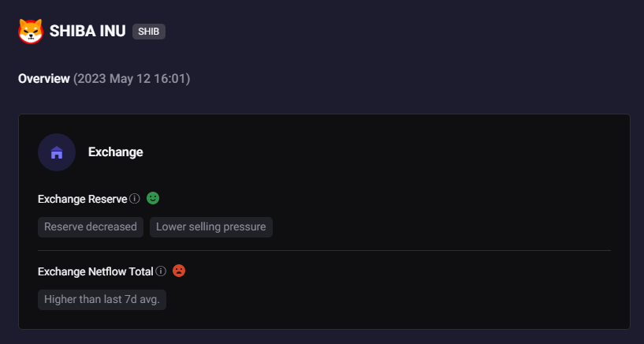
Task: Click blank page area right of SHIB badge
Action: coord(394,32)
